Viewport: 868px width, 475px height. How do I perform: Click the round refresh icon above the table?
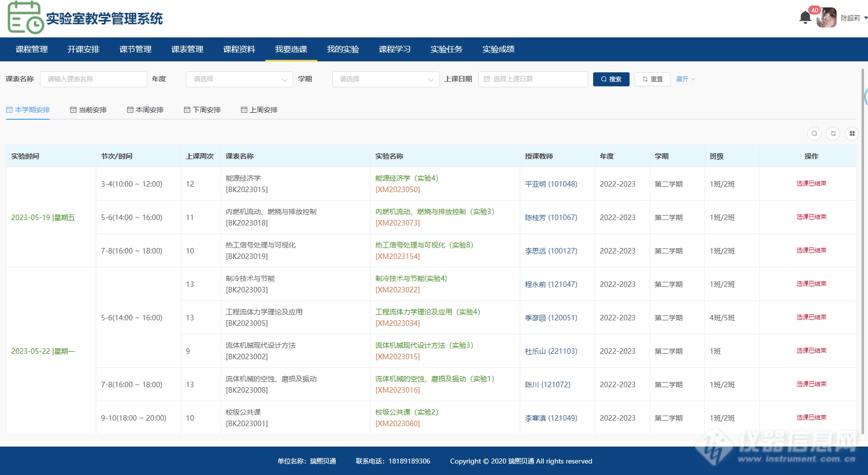pyautogui.click(x=833, y=134)
